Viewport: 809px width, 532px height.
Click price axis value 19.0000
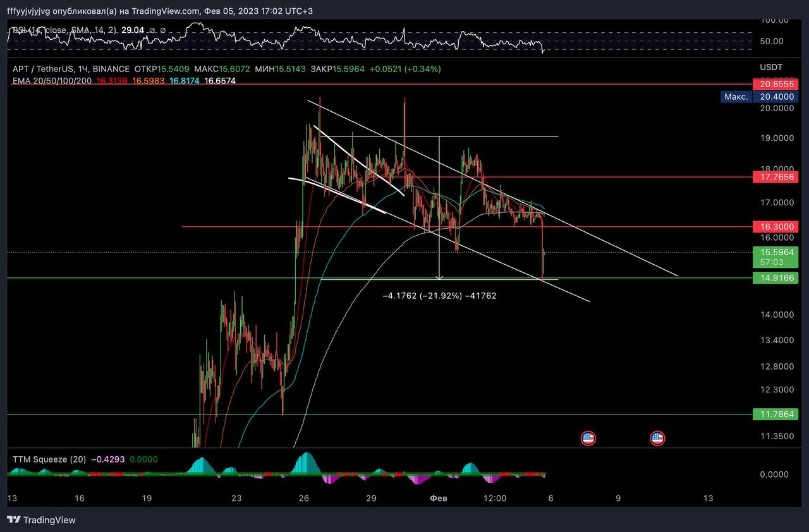click(776, 138)
